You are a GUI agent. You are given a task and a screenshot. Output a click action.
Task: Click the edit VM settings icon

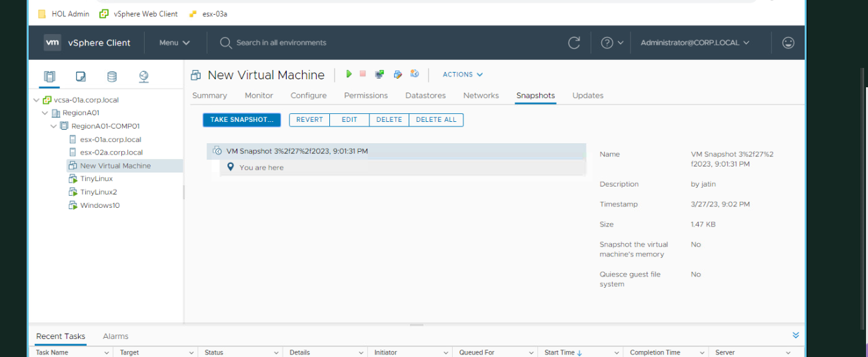397,74
